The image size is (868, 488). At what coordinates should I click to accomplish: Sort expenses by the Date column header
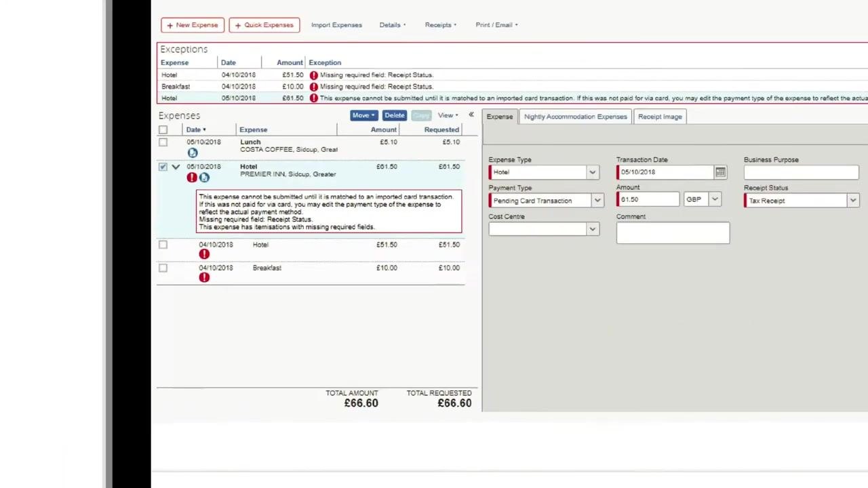196,129
